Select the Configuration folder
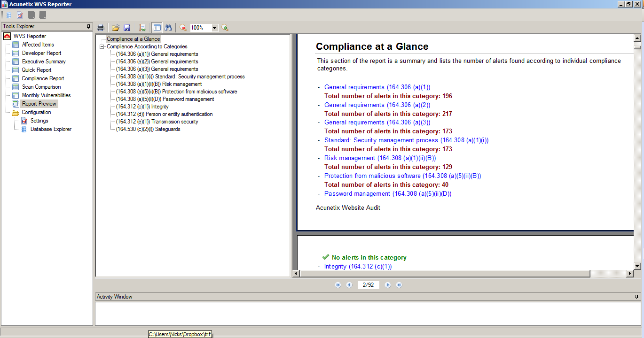Image resolution: width=644 pixels, height=338 pixels. click(x=36, y=112)
